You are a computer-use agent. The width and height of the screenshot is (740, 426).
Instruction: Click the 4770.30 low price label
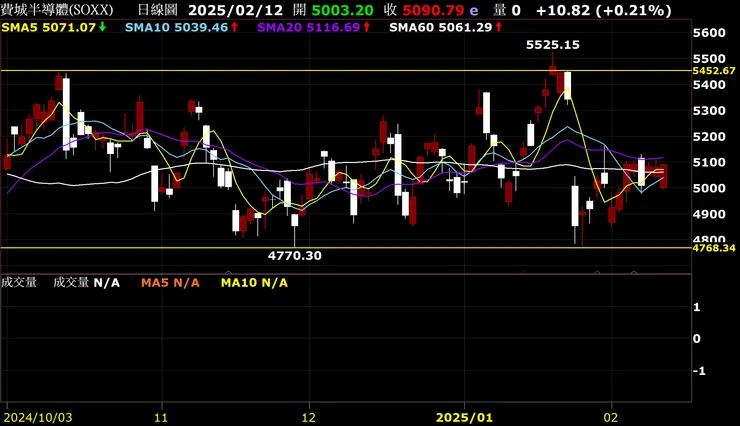click(294, 256)
